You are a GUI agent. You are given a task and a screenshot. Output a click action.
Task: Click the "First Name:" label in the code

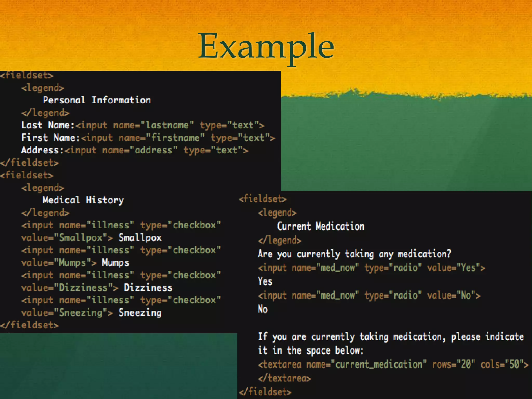tap(51, 137)
